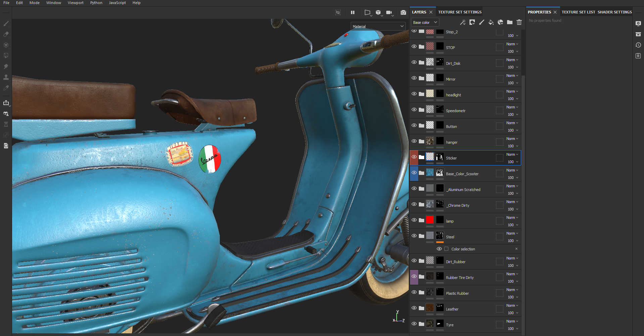Image resolution: width=644 pixels, height=336 pixels.
Task: Click the red lamp layer color thumbnail
Action: 430,220
